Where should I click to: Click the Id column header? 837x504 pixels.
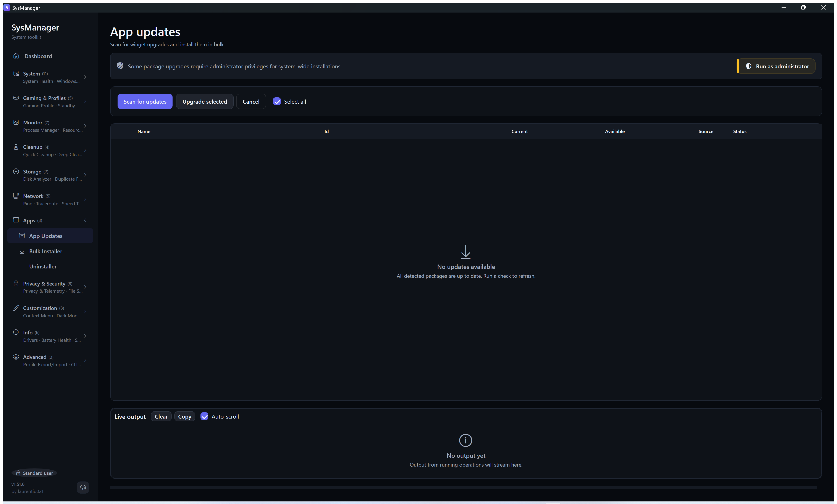326,131
